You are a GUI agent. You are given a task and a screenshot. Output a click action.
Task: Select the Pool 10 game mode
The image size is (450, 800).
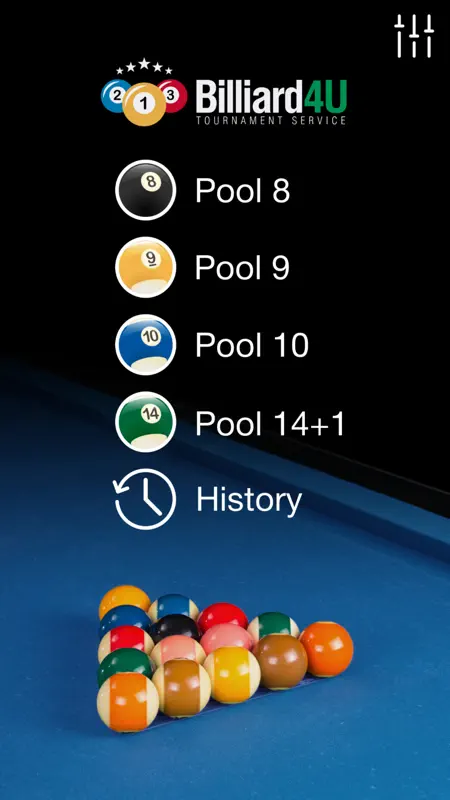252,345
